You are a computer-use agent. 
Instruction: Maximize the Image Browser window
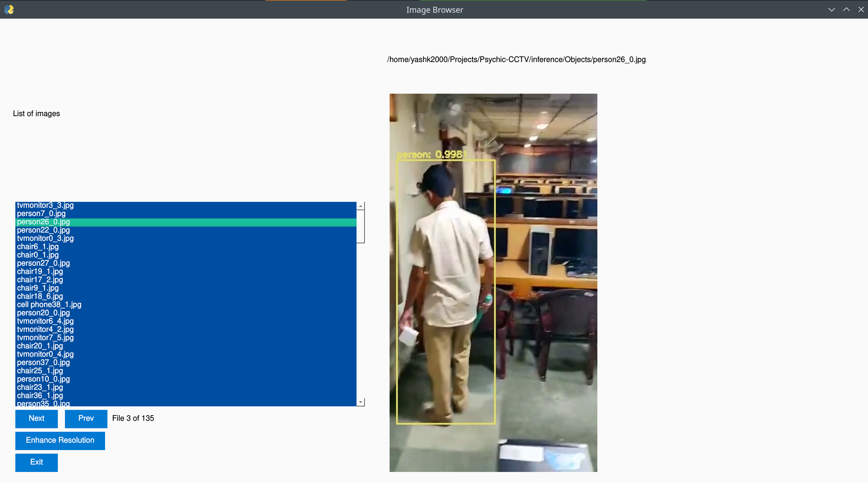pos(846,9)
